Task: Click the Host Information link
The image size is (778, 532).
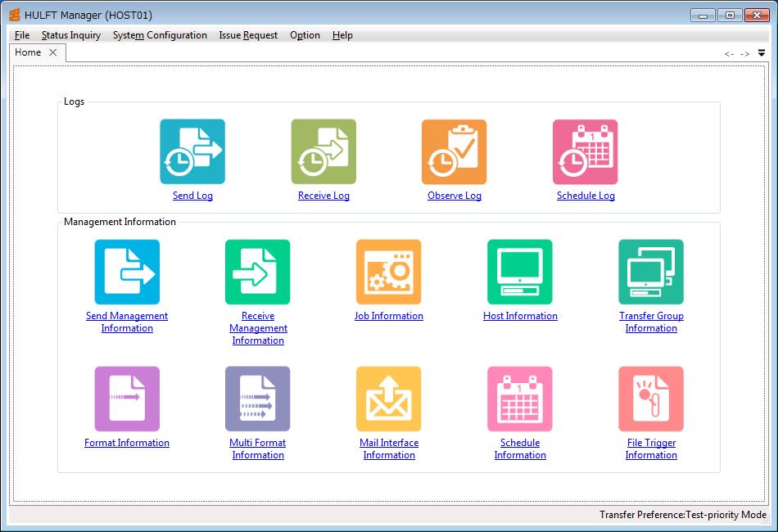Action: [x=520, y=316]
